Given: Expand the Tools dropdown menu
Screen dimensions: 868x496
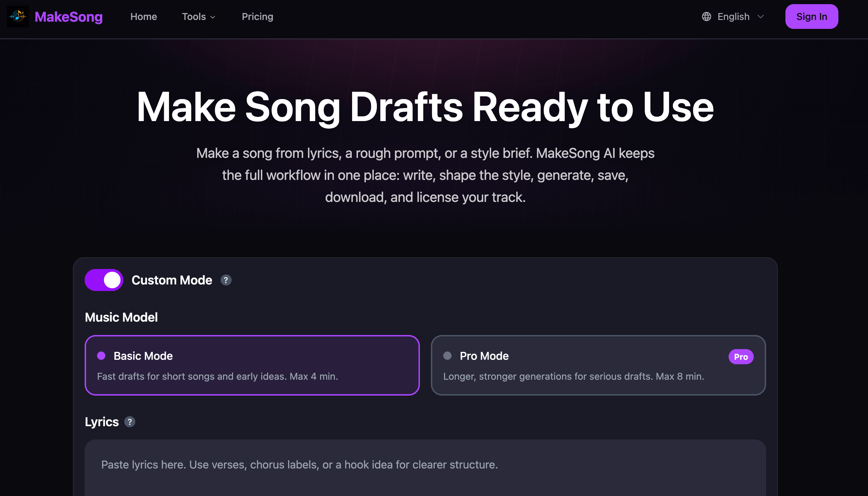Looking at the screenshot, I should coord(199,17).
